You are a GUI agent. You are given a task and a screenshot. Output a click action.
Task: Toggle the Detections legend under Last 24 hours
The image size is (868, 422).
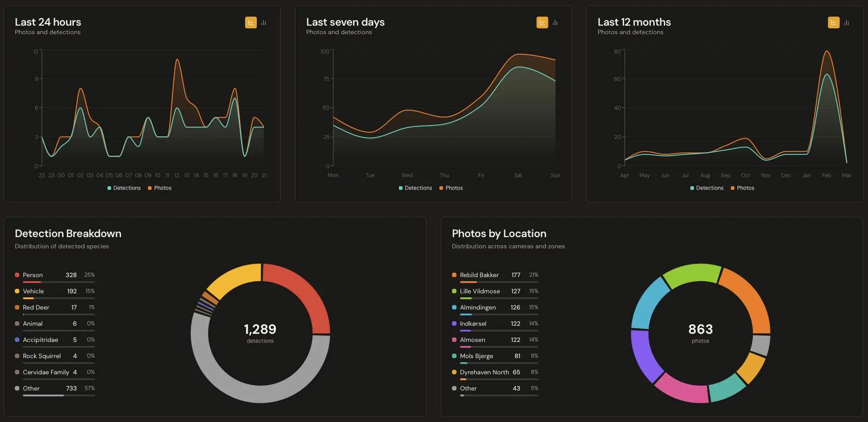[124, 188]
